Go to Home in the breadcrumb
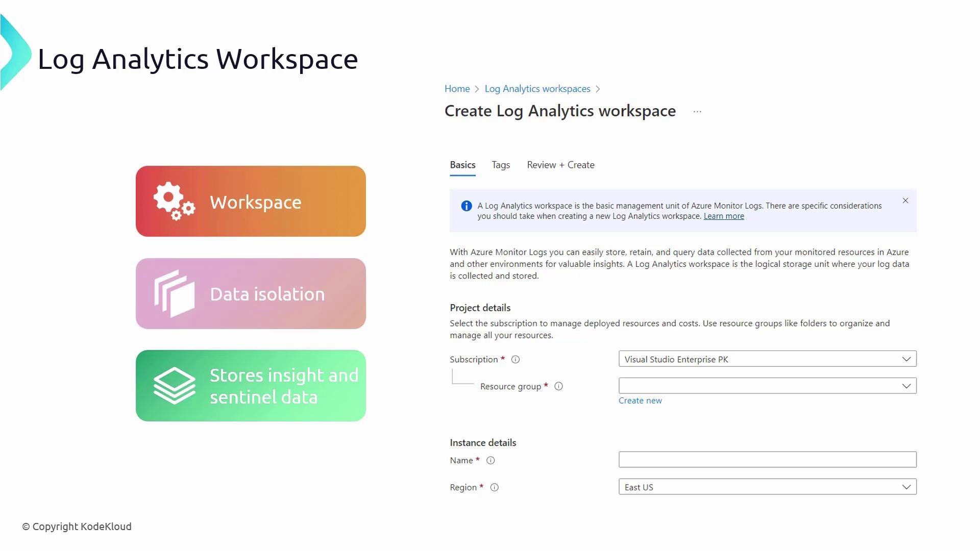The image size is (980, 551). (x=457, y=89)
